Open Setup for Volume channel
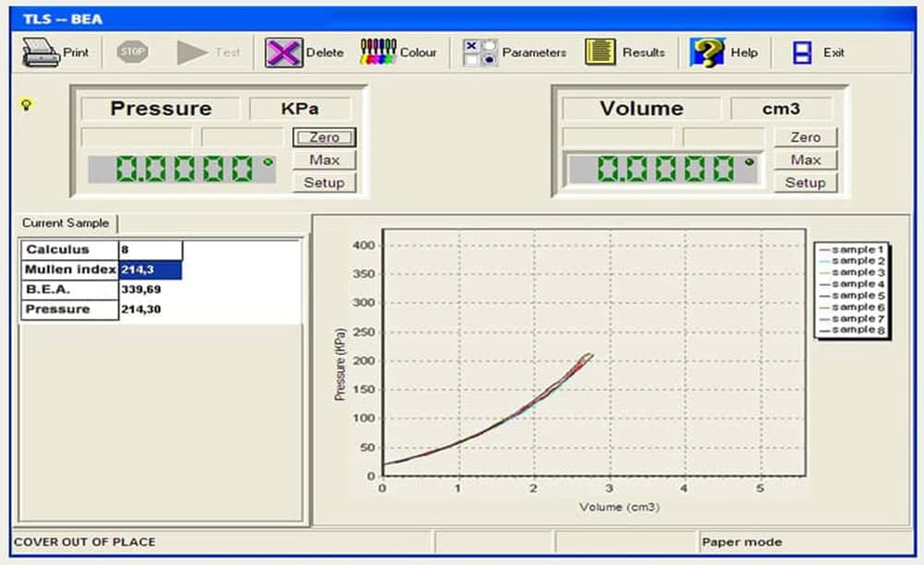The image size is (924, 565). coord(806,182)
